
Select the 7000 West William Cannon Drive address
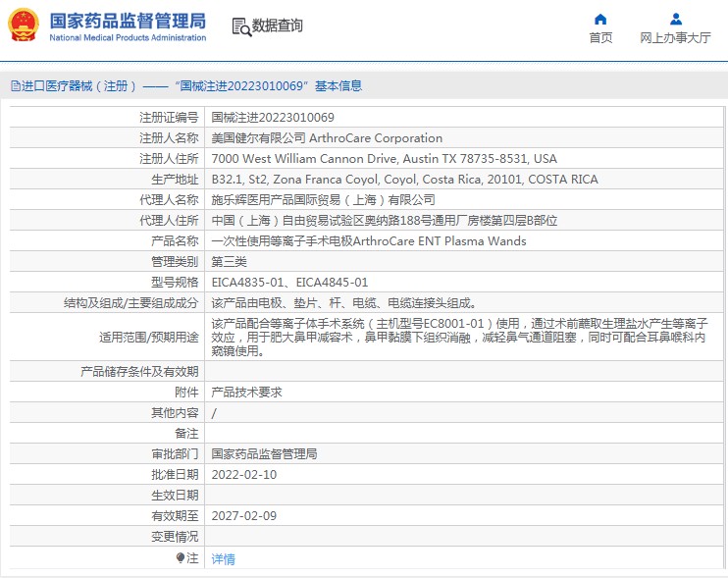click(x=384, y=159)
